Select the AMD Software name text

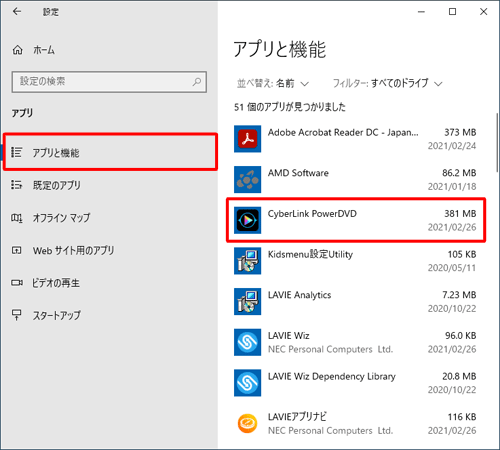[298, 173]
